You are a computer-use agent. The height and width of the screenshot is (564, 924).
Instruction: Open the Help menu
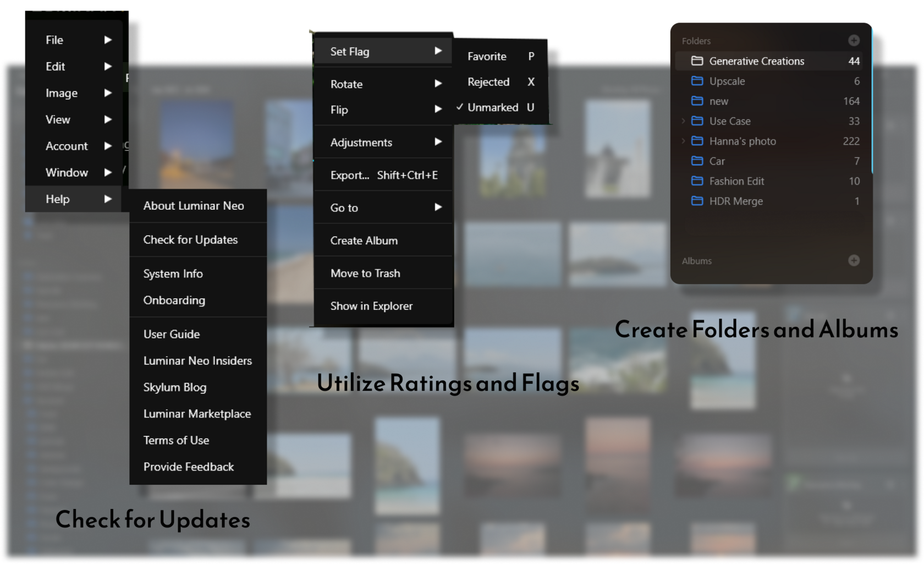(57, 199)
